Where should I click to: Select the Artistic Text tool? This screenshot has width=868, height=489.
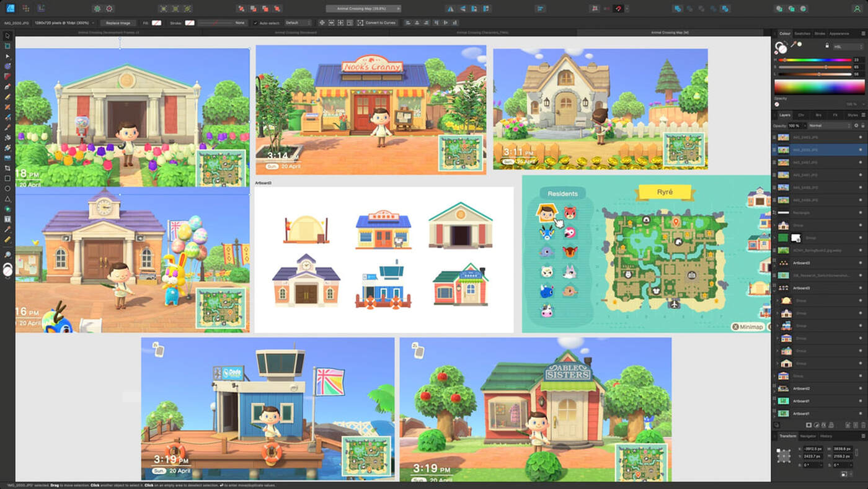(7, 219)
